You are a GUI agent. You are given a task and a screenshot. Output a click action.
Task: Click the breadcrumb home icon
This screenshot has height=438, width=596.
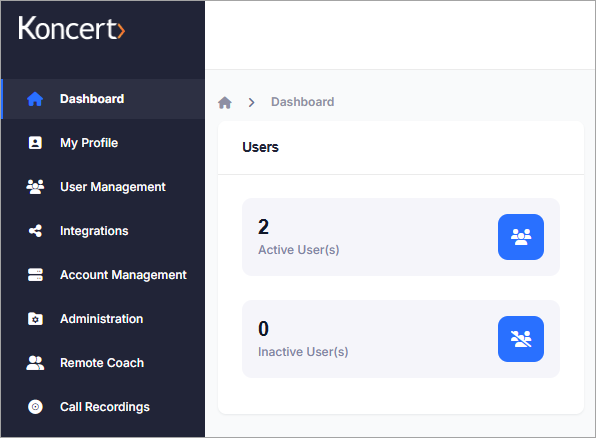coord(225,102)
